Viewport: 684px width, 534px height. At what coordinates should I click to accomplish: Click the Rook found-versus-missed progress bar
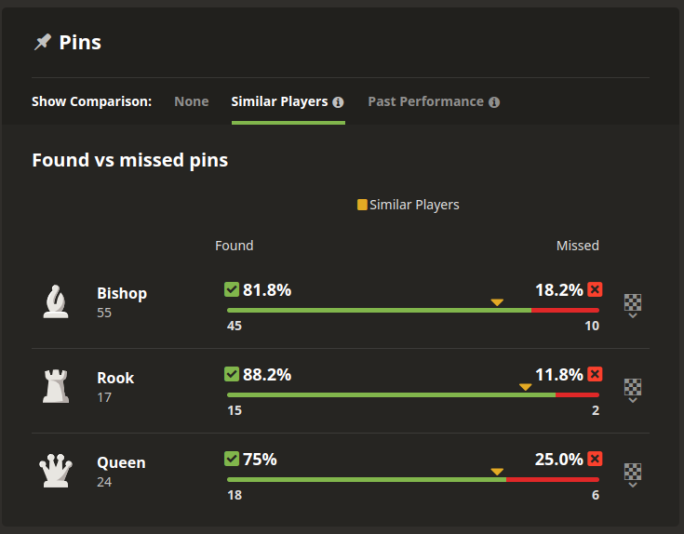(412, 395)
